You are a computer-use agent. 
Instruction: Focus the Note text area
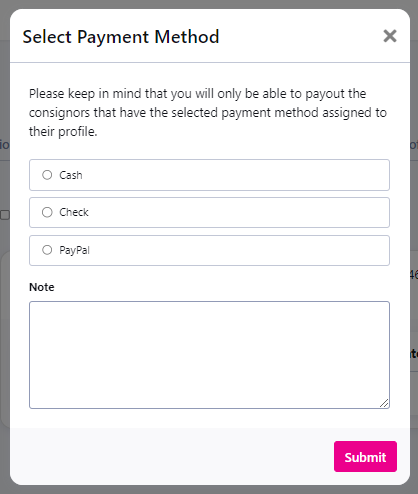(x=209, y=355)
